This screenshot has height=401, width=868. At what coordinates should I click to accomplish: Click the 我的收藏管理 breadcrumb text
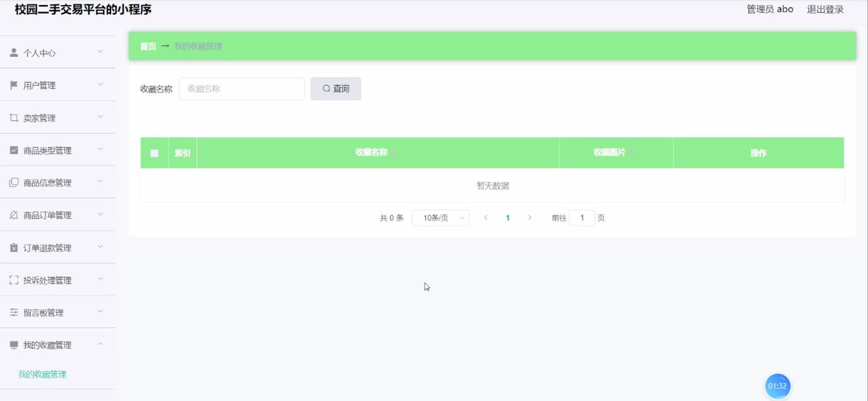point(198,46)
